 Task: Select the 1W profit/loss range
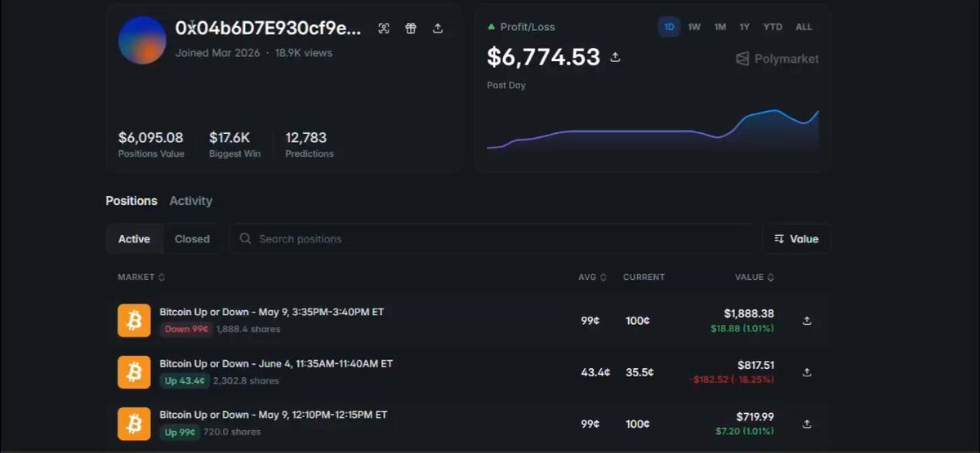click(x=694, y=27)
